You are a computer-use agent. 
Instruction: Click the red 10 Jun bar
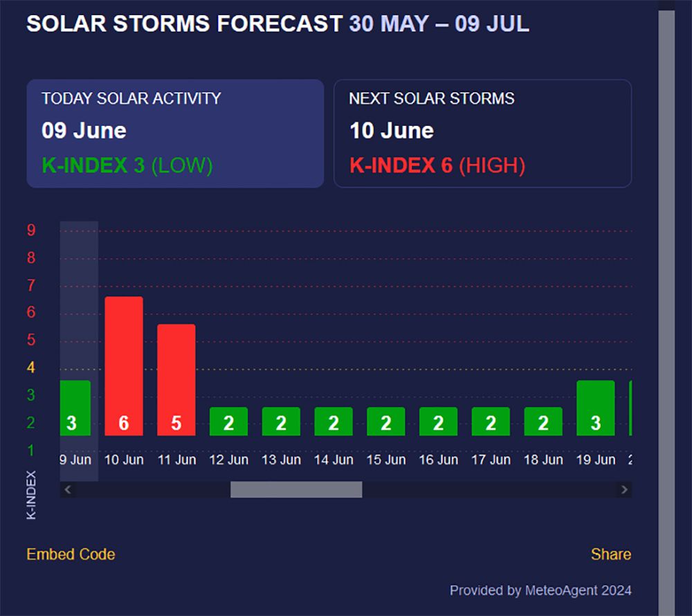coord(124,366)
